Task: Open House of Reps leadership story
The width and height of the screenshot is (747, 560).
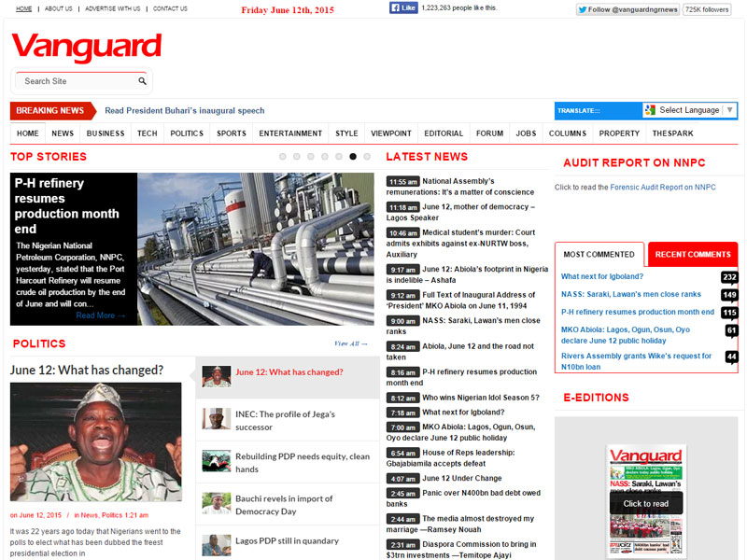Action: (451, 458)
